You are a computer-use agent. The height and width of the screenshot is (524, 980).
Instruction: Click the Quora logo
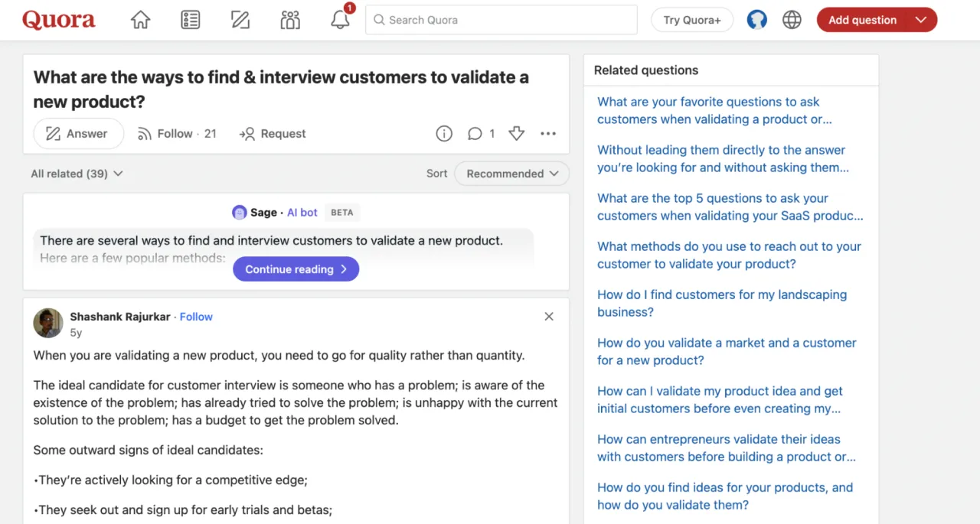[x=58, y=19]
